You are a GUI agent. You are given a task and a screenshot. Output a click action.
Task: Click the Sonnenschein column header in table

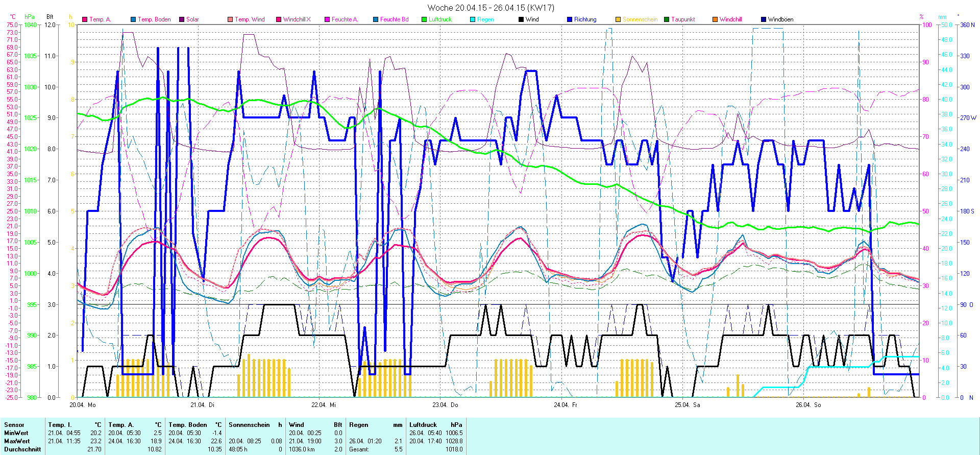click(255, 425)
